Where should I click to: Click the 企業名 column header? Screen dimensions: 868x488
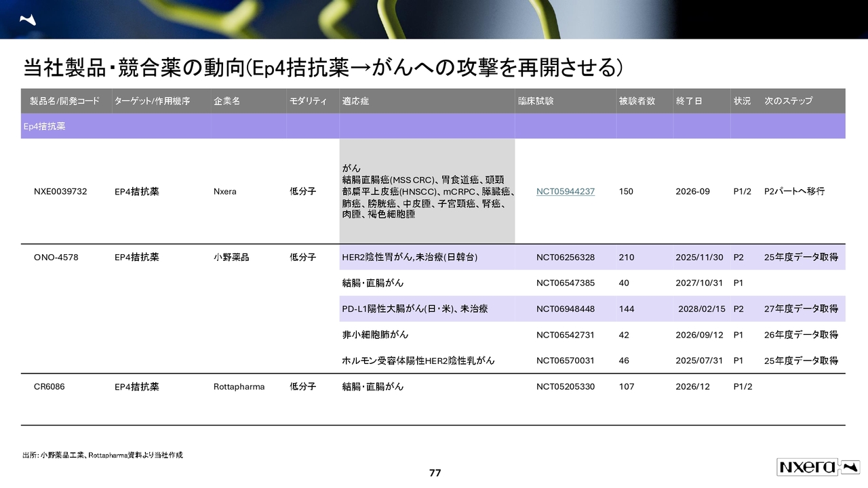click(226, 100)
